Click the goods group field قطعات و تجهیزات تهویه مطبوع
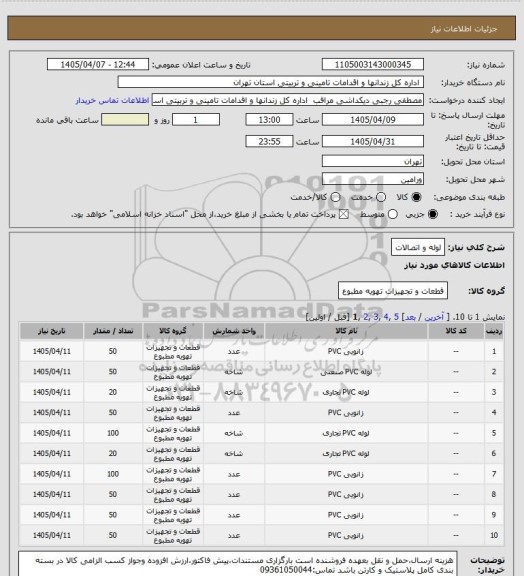524x576 pixels. tap(392, 291)
